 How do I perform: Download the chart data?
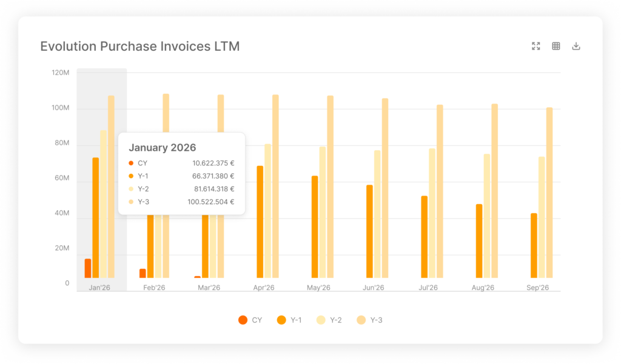[x=576, y=46]
